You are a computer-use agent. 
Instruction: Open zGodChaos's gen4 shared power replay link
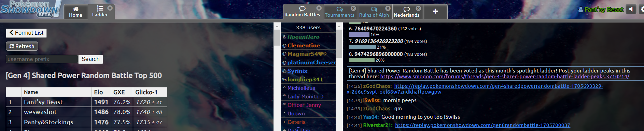[x=475, y=89]
